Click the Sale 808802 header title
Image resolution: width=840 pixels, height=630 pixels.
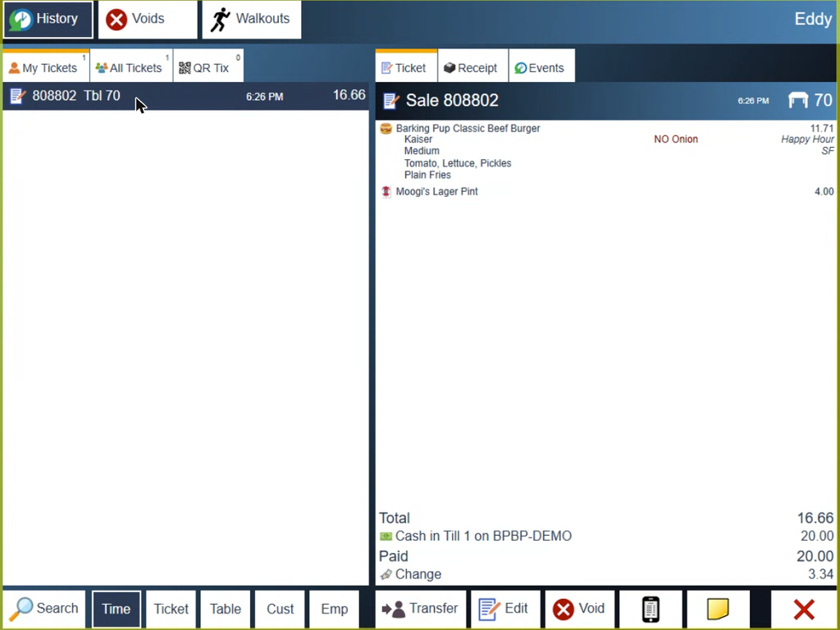click(x=452, y=100)
